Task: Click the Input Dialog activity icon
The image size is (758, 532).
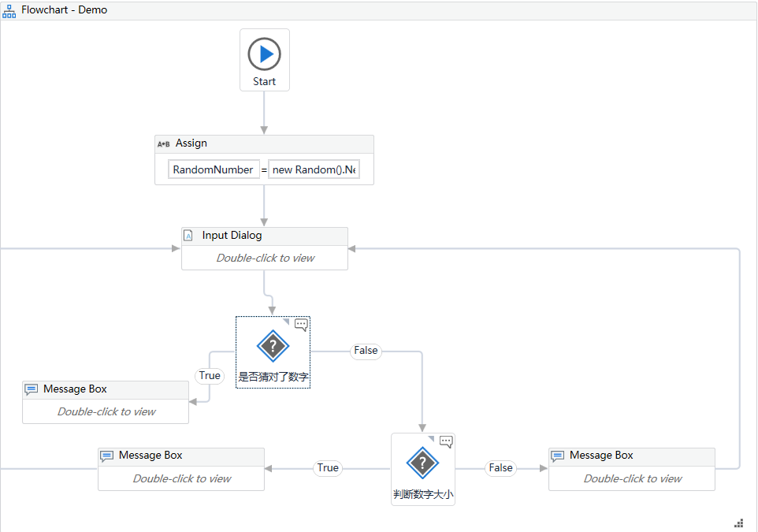Action: tap(188, 236)
